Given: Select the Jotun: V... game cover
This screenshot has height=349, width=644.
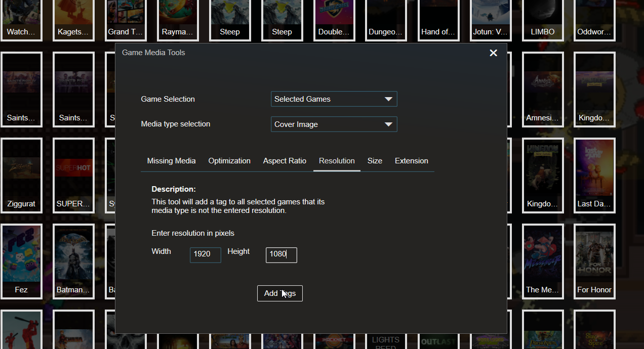Looking at the screenshot, I should point(491,20).
